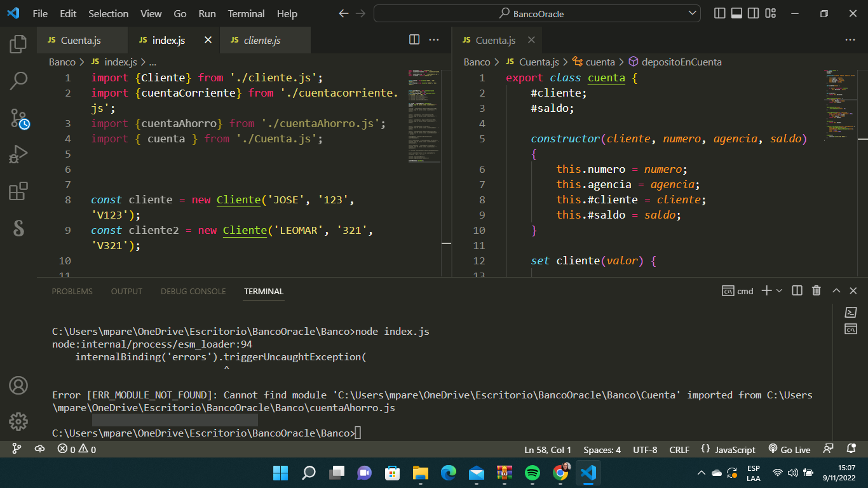Viewport: 868px width, 488px height.
Task: Switch to Cuenta.js tab in left group
Action: [83, 40]
